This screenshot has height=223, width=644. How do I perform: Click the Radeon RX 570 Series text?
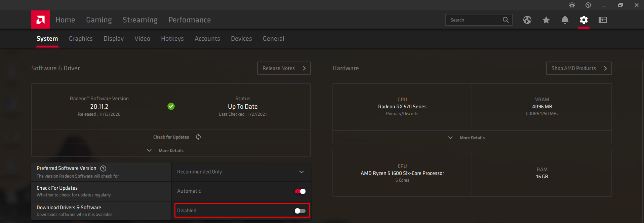(402, 107)
